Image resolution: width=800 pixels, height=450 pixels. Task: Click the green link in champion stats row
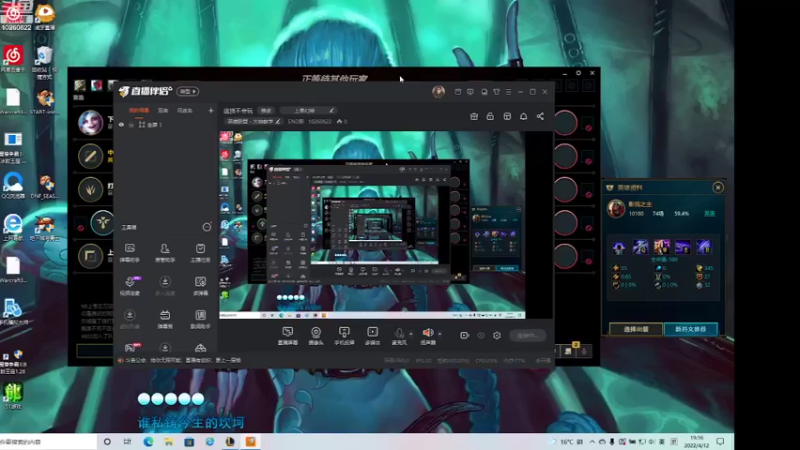[x=709, y=213]
